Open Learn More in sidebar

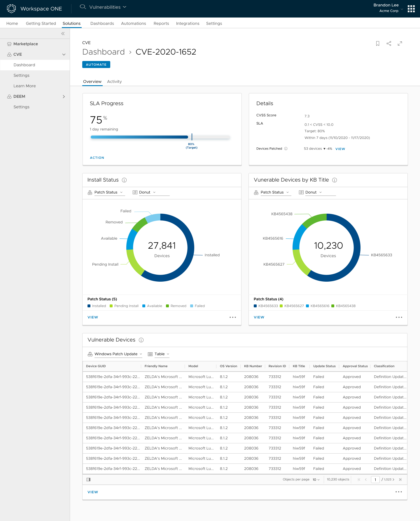click(24, 86)
